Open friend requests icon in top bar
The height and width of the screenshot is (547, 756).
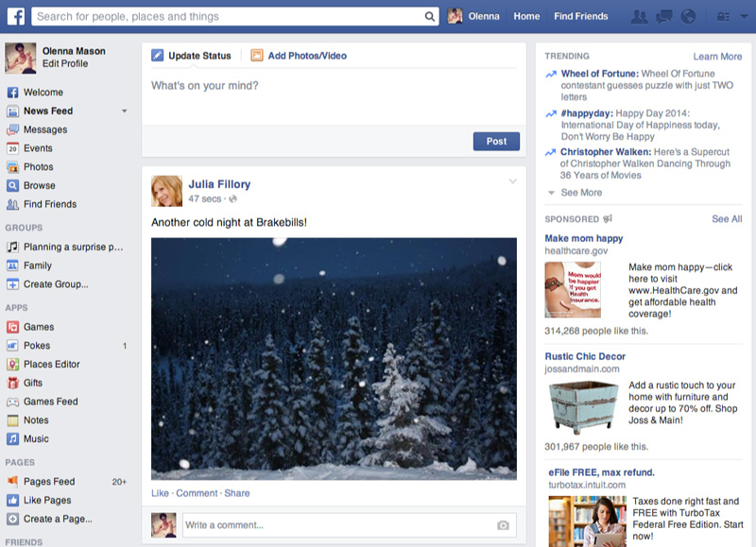tap(639, 16)
